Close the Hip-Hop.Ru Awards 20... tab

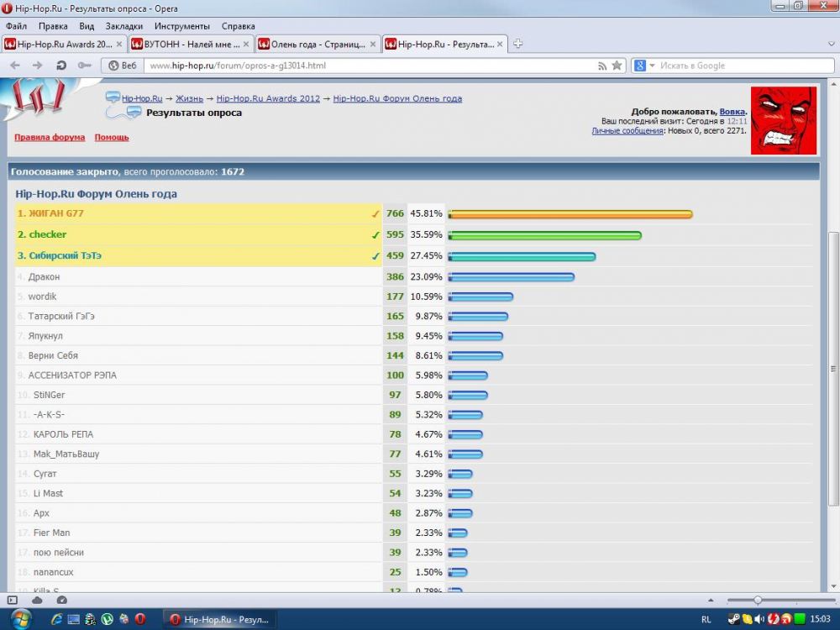click(x=119, y=45)
